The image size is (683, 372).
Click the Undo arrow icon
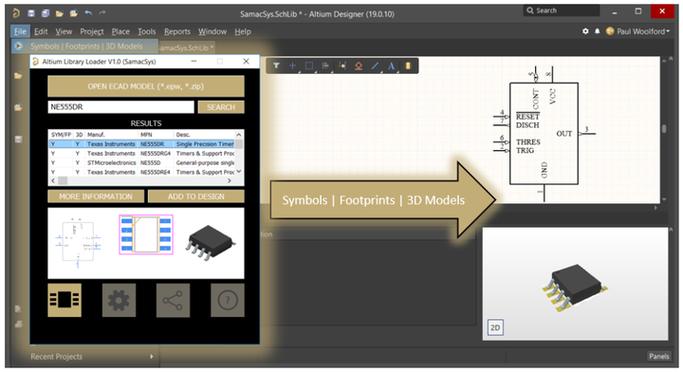(88, 13)
